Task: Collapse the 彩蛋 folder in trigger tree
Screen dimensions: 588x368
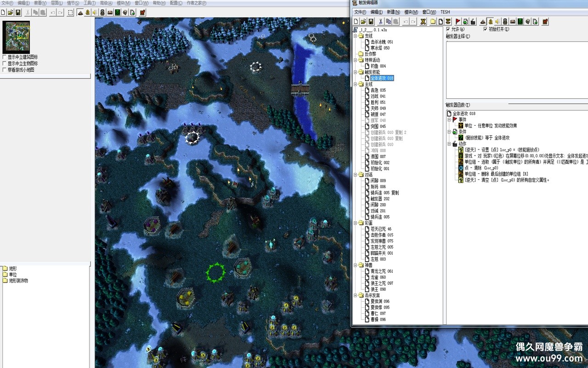Action: point(356,223)
